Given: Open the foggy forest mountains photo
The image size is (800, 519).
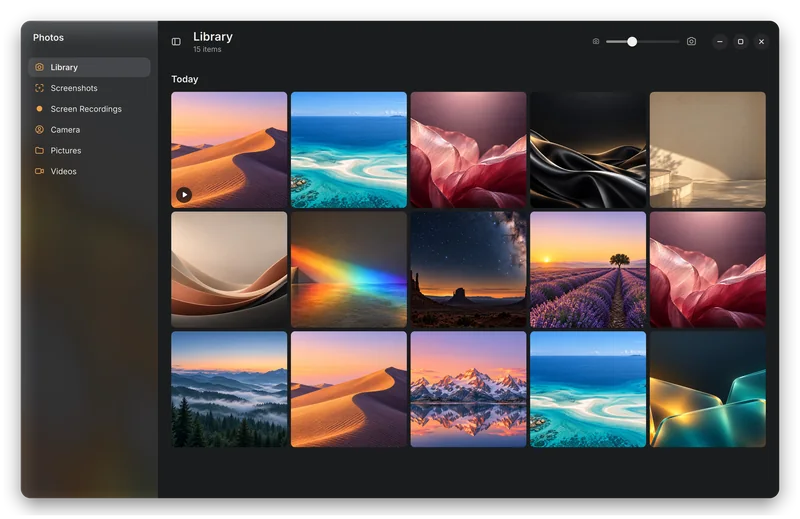Looking at the screenshot, I should [x=229, y=389].
